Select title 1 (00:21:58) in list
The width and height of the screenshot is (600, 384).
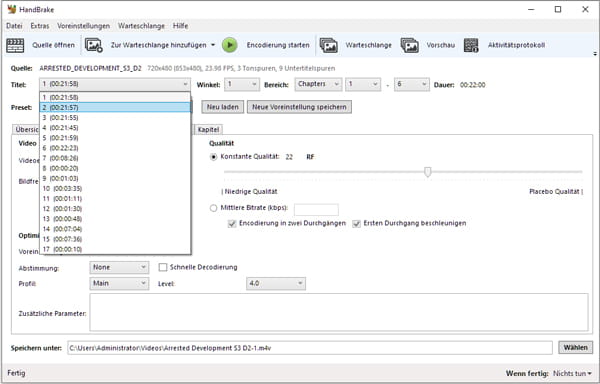(115, 97)
